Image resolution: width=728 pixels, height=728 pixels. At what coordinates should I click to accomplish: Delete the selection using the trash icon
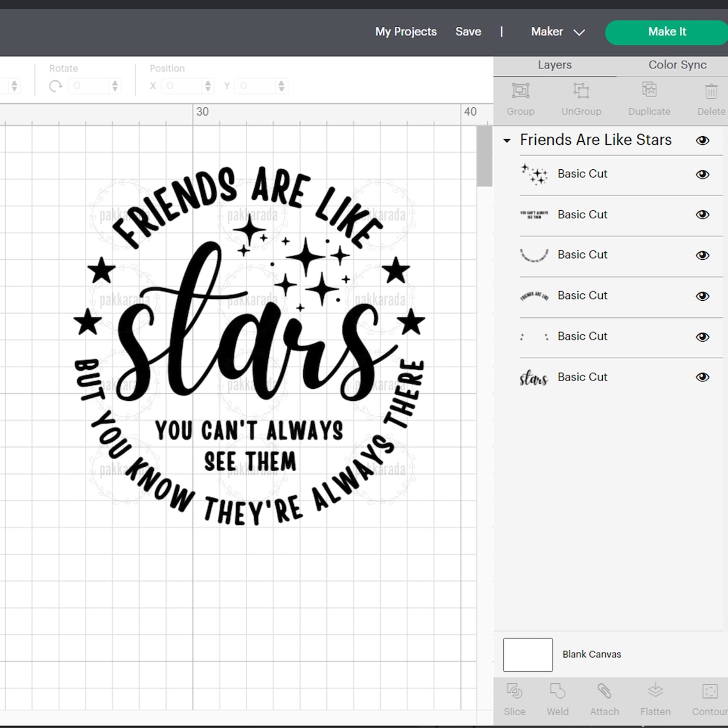click(711, 99)
